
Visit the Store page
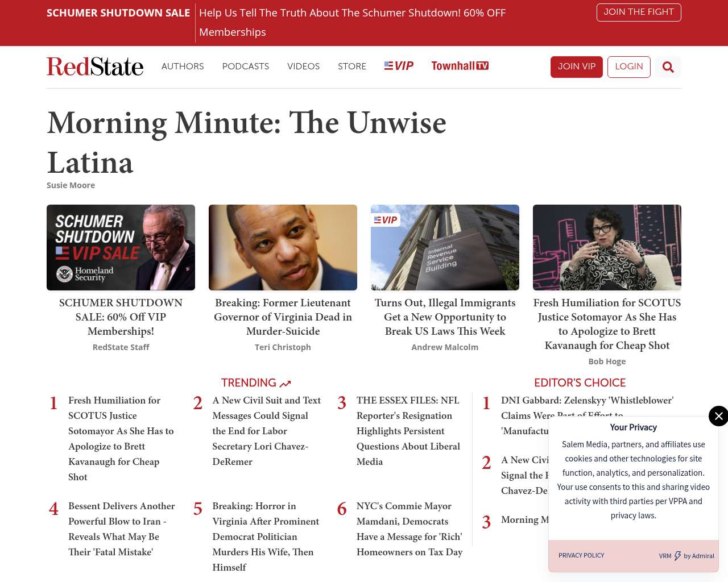[x=351, y=66]
